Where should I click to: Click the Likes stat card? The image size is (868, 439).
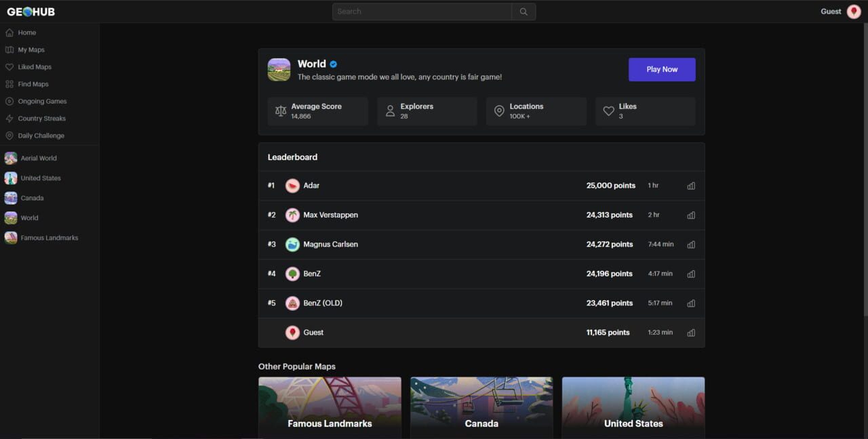[x=644, y=110]
